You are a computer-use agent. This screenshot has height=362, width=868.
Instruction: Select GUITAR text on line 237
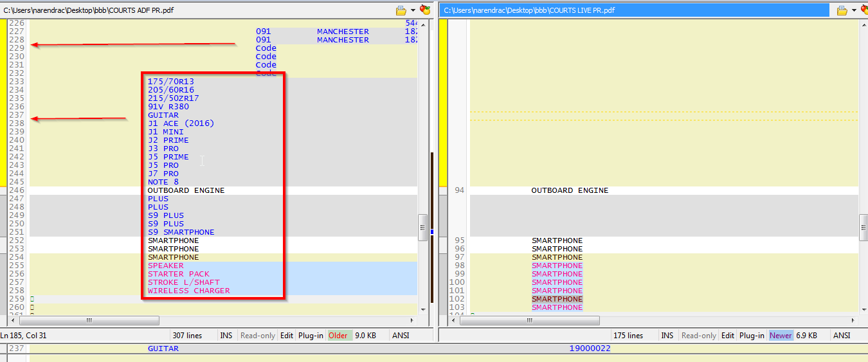[163, 115]
